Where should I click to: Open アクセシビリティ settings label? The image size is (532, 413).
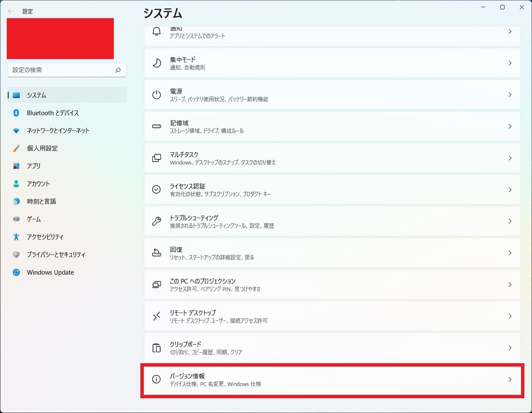[45, 237]
